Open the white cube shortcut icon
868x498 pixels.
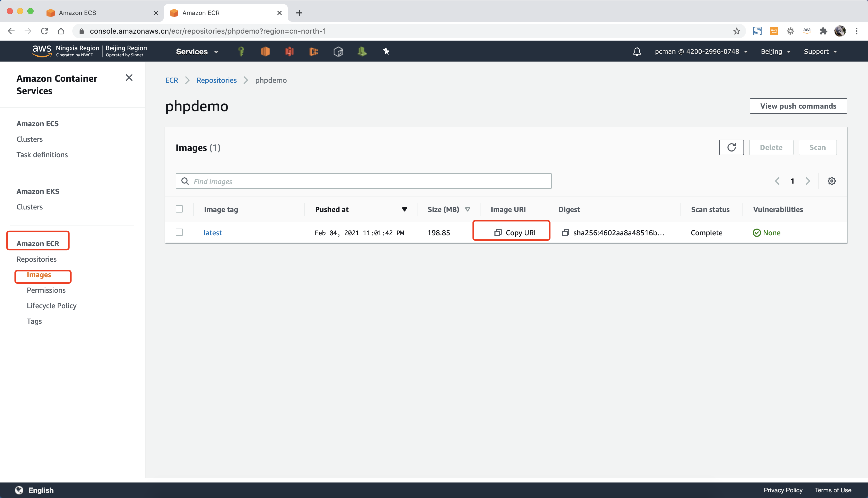coord(338,51)
